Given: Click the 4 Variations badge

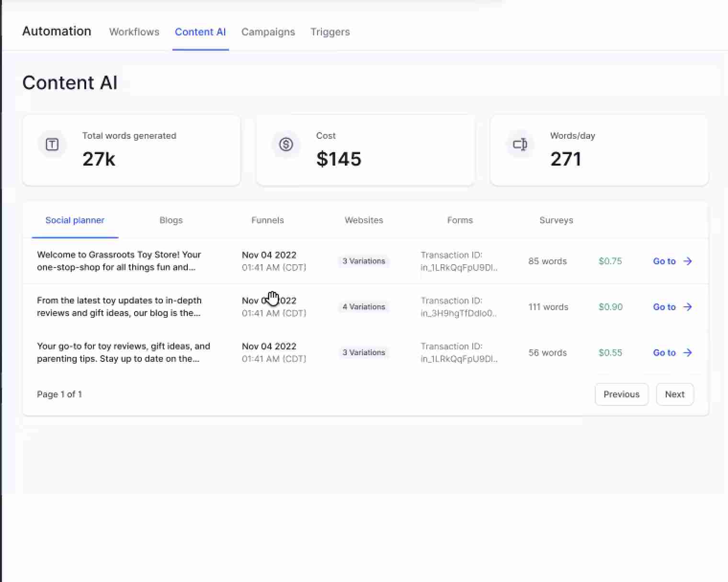Looking at the screenshot, I should click(364, 307).
